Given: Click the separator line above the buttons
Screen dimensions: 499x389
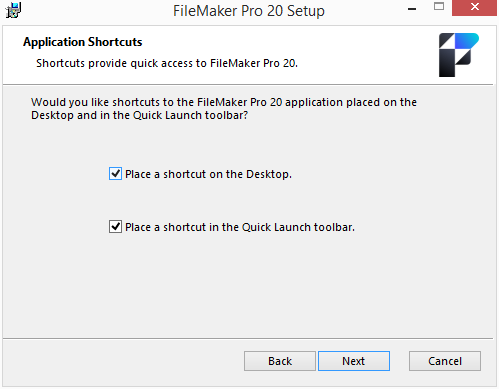Looking at the screenshot, I should tap(248, 339).
